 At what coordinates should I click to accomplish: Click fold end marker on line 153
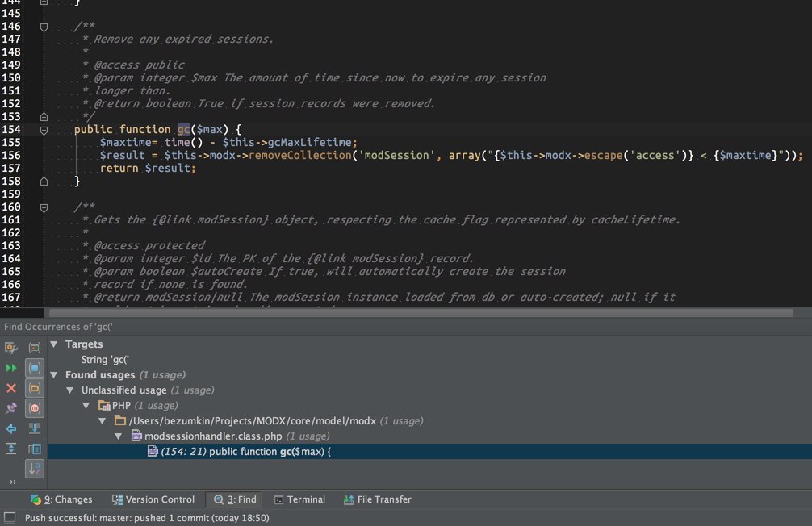pos(44,116)
